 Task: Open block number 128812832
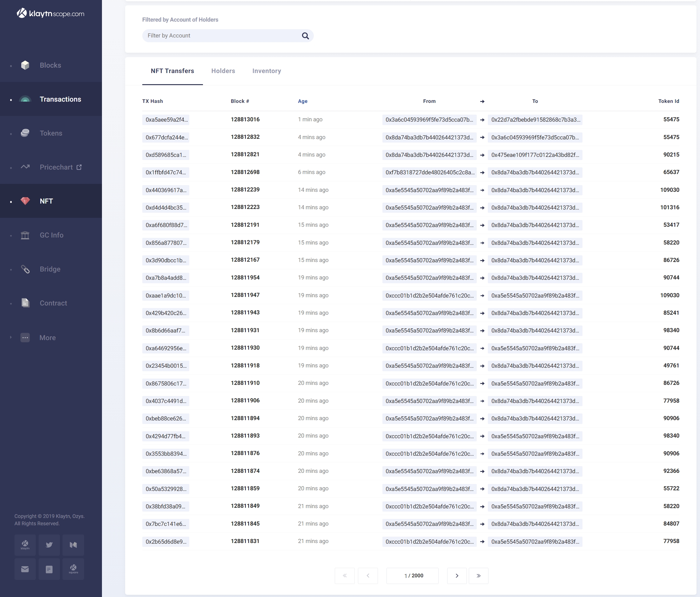245,137
